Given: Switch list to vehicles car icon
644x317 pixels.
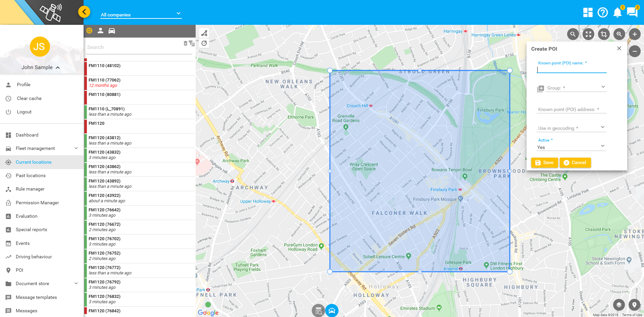Looking at the screenshot, I should click(112, 31).
